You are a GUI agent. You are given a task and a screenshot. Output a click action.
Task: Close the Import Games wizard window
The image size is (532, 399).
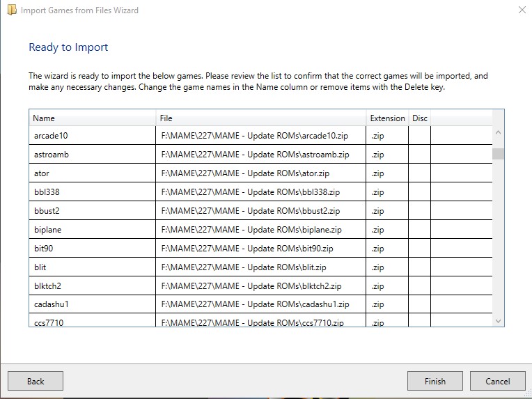click(x=522, y=10)
